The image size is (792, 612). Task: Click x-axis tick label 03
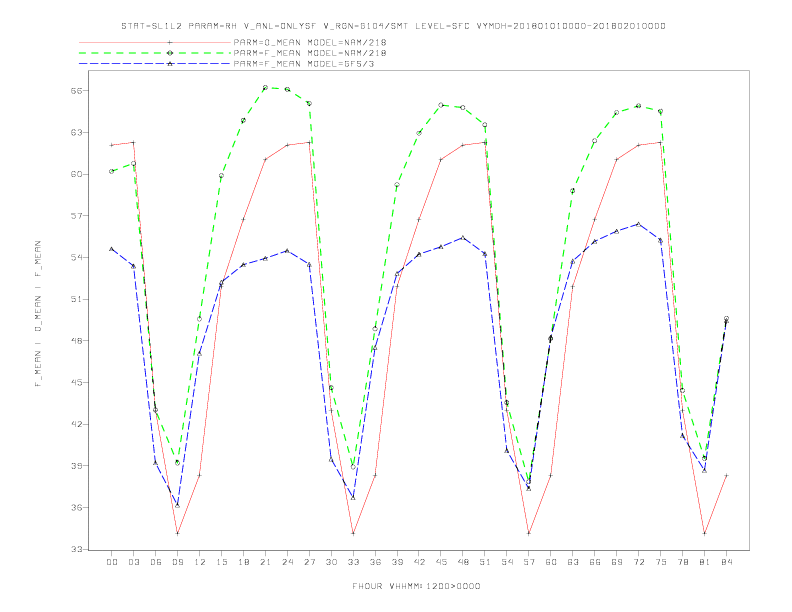(133, 562)
